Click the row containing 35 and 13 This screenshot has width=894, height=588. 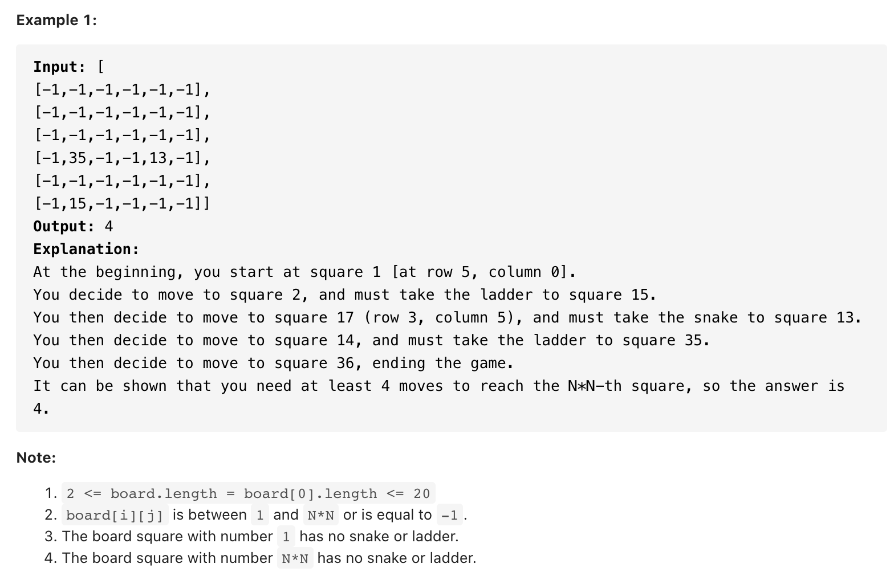pos(123,158)
